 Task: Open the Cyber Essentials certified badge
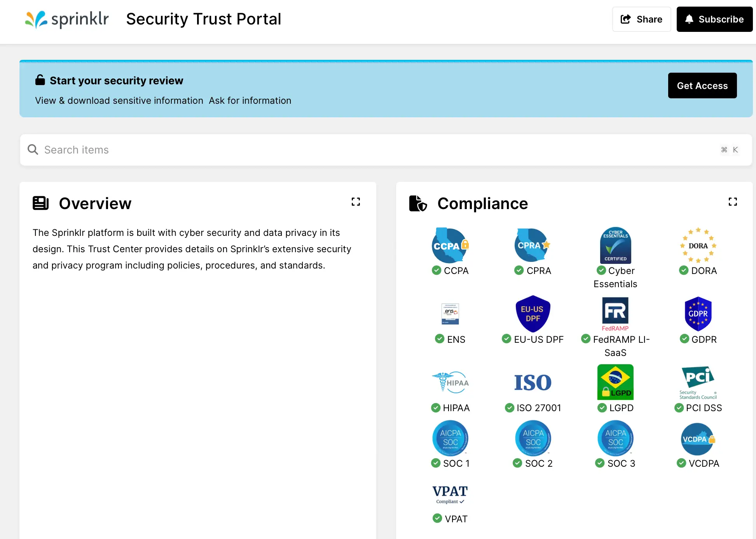point(615,245)
